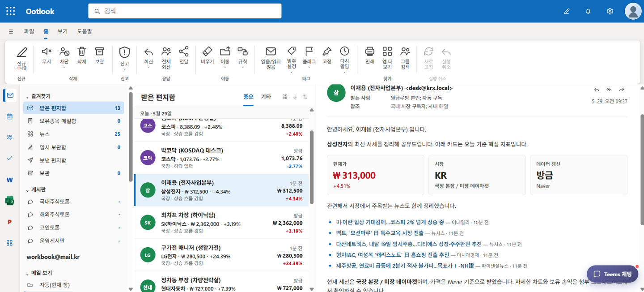The height and width of the screenshot is (292, 644).
Task: Open the 규칙 rules icon
Action: [x=243, y=52]
